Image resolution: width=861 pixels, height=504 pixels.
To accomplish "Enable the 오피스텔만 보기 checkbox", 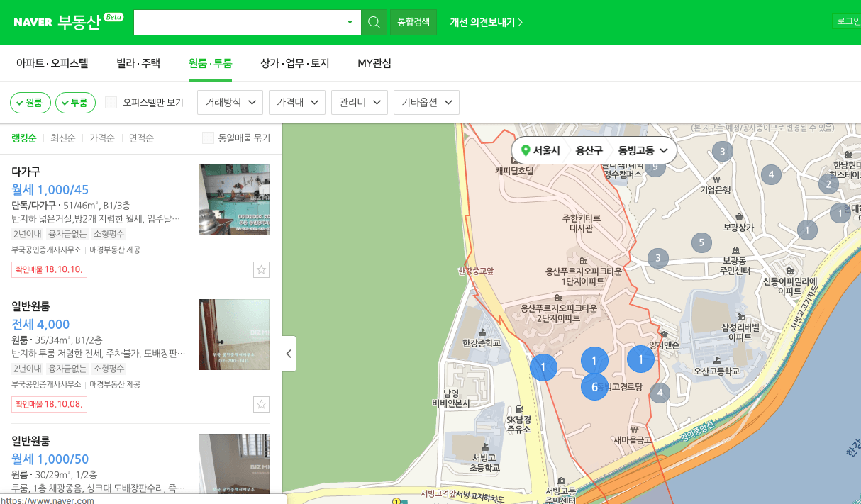I will pos(111,102).
